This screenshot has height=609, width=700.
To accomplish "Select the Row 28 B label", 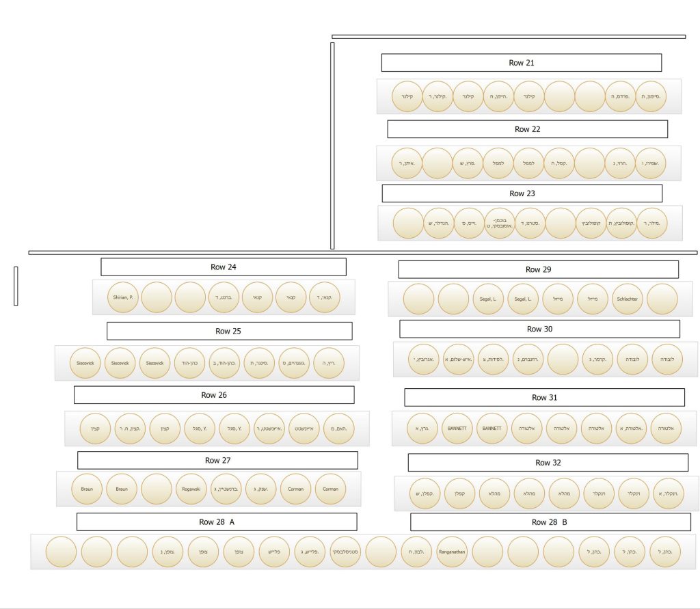I will pyautogui.click(x=550, y=522).
